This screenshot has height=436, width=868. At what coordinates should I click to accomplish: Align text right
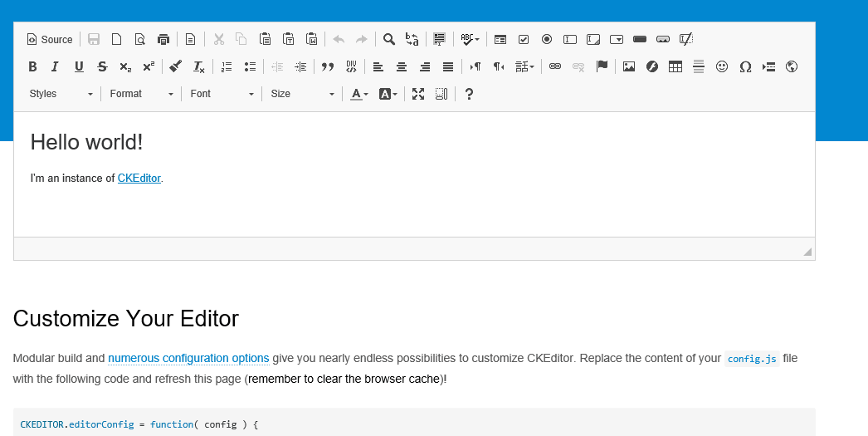click(425, 67)
